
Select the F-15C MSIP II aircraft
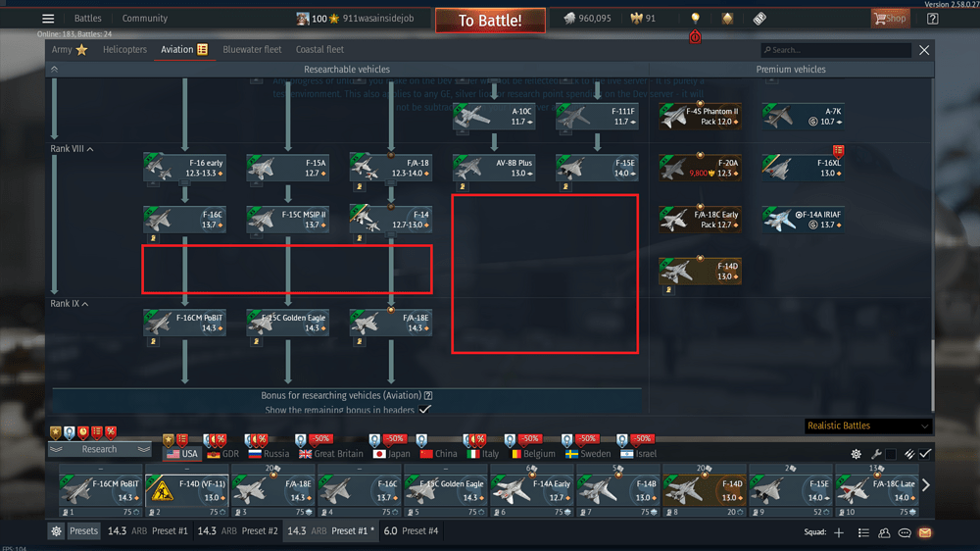point(287,220)
